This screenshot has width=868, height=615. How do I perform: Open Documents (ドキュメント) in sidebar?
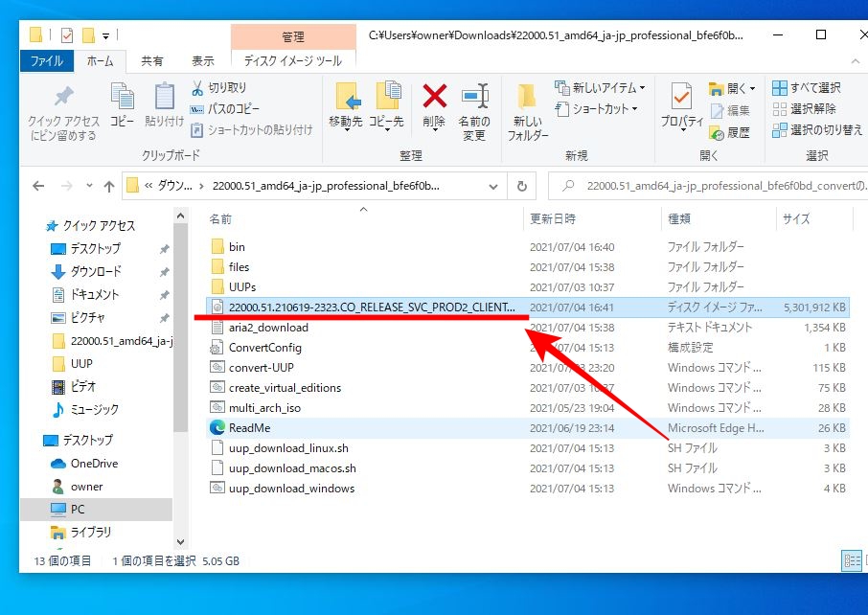click(86, 294)
